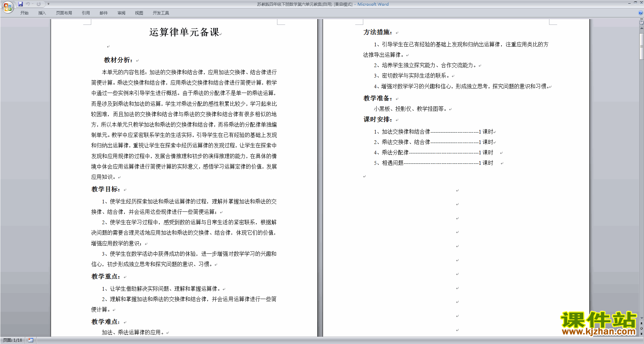Click the line 1、加法交换律和结合律 1课时
Screen dimensions: 644x344
(434, 132)
